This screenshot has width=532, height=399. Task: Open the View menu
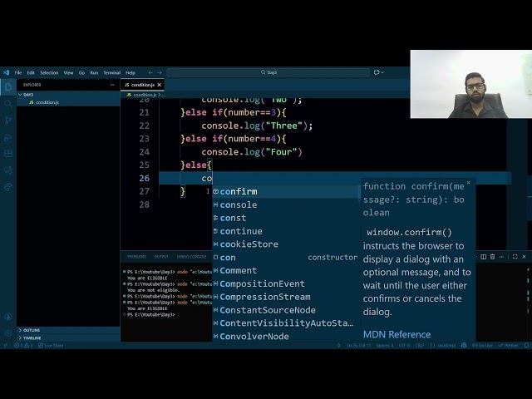68,72
